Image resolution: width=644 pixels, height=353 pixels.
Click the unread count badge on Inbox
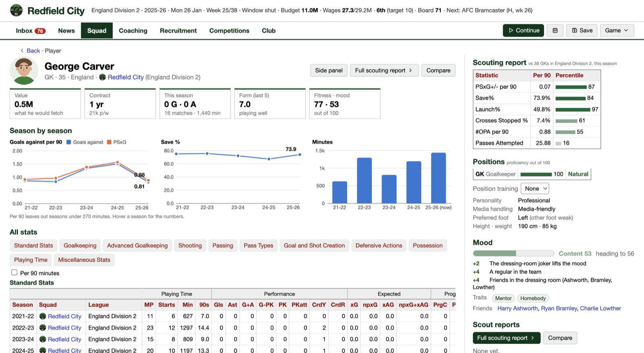coord(40,31)
